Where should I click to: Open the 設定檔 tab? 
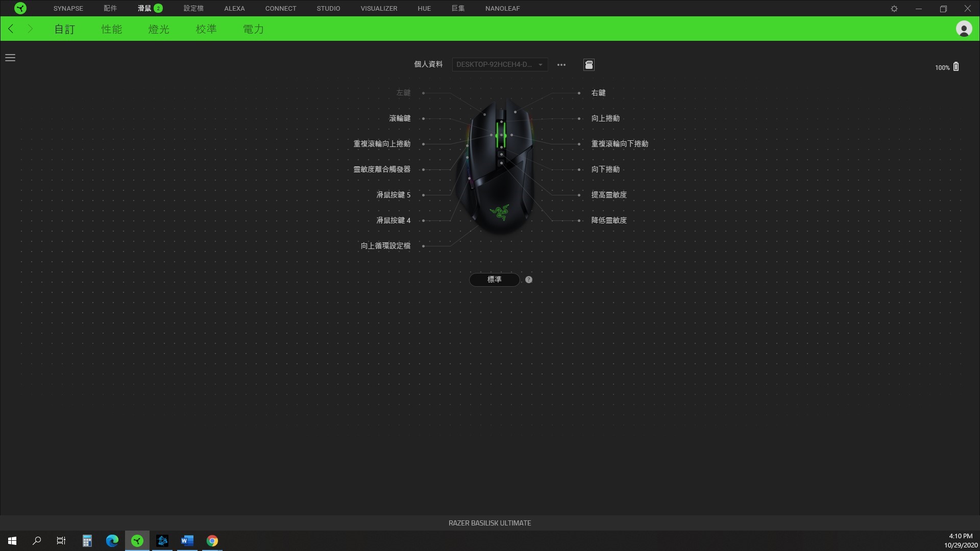point(193,9)
